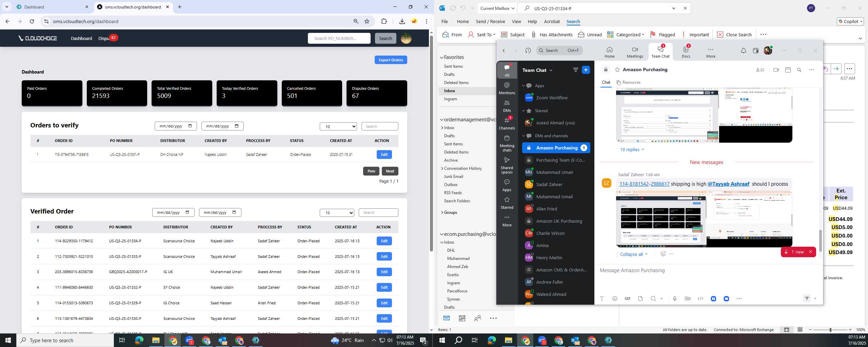The image size is (868, 347).
Task: Open order link 114-8181542-2986617
Action: [x=644, y=184]
